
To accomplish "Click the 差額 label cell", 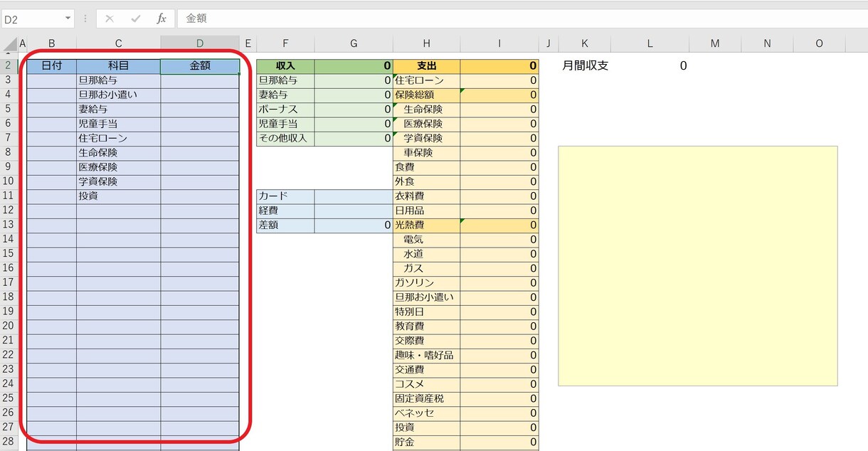I will (285, 225).
